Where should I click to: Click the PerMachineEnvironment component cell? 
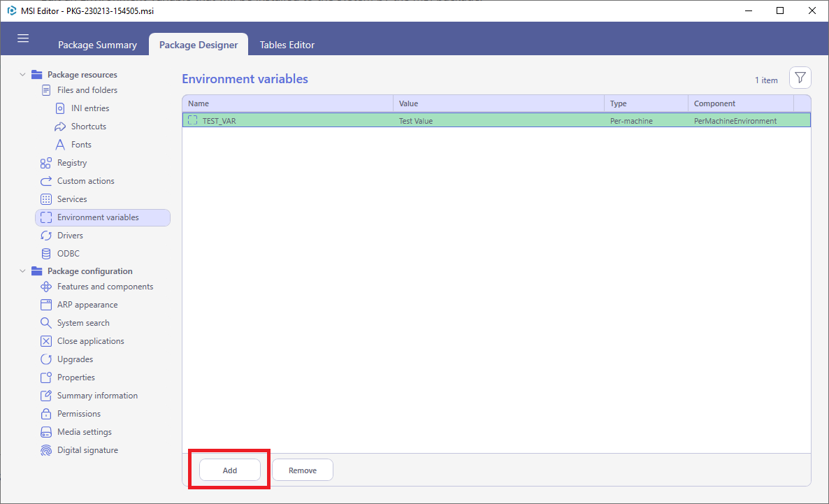(735, 121)
